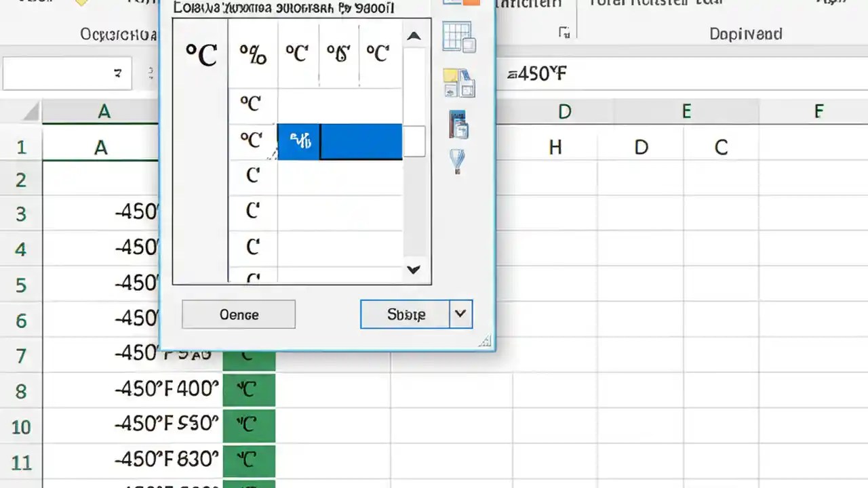Click the scroll-down chevron in the symbol list

click(x=414, y=269)
